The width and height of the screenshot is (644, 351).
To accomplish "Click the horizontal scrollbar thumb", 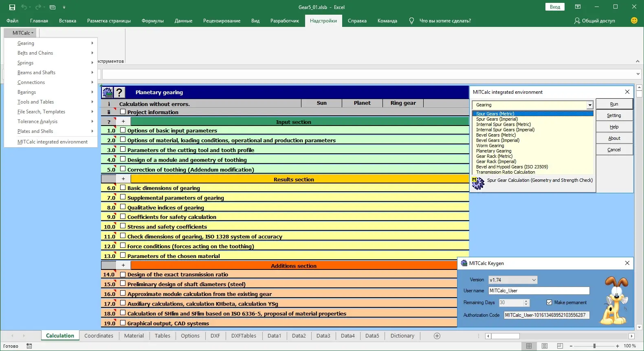I will pyautogui.click(x=505, y=336).
